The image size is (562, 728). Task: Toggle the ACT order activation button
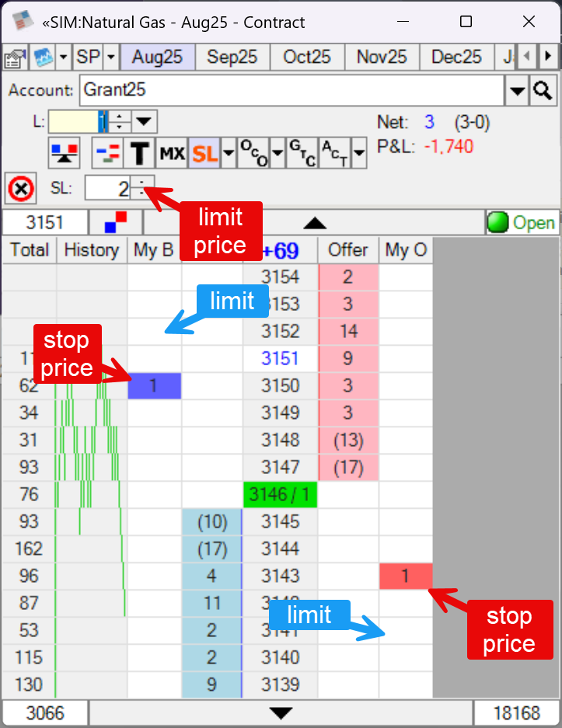(334, 152)
